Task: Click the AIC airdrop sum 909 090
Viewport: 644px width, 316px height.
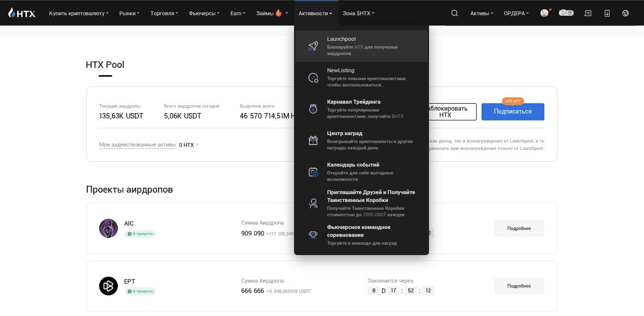Action: 253,233
